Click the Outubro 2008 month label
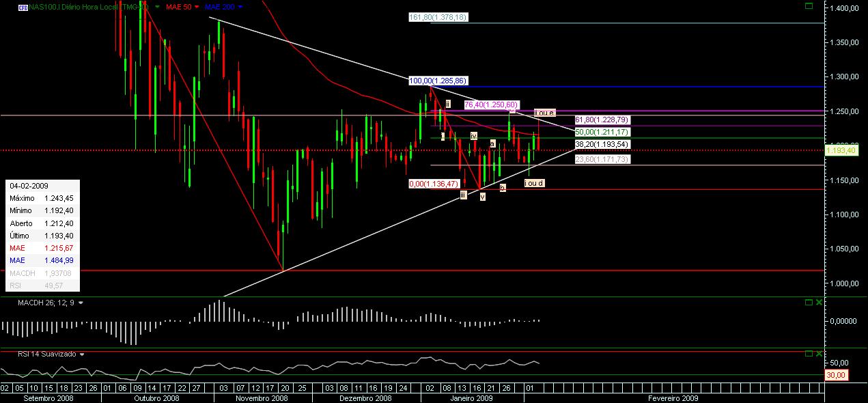Screen dimensions: 868x403 click(x=156, y=398)
